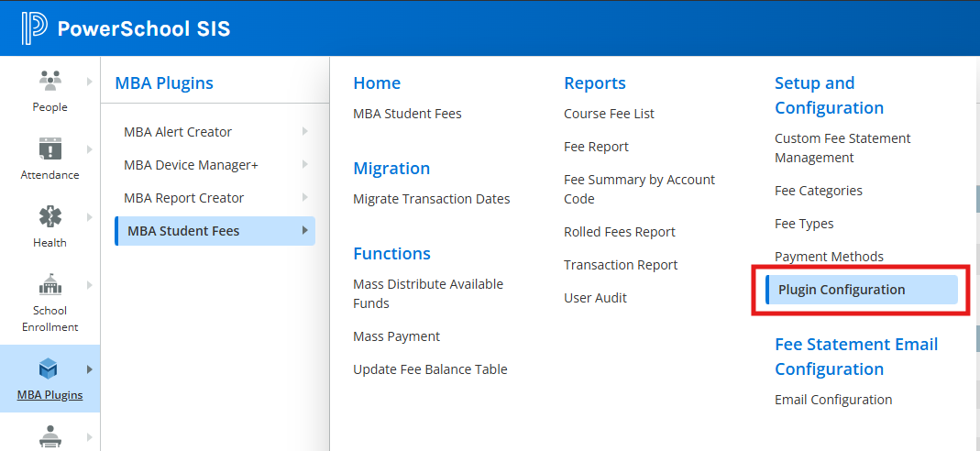Click the Mass Payment link
This screenshot has height=451, width=980.
coord(396,336)
